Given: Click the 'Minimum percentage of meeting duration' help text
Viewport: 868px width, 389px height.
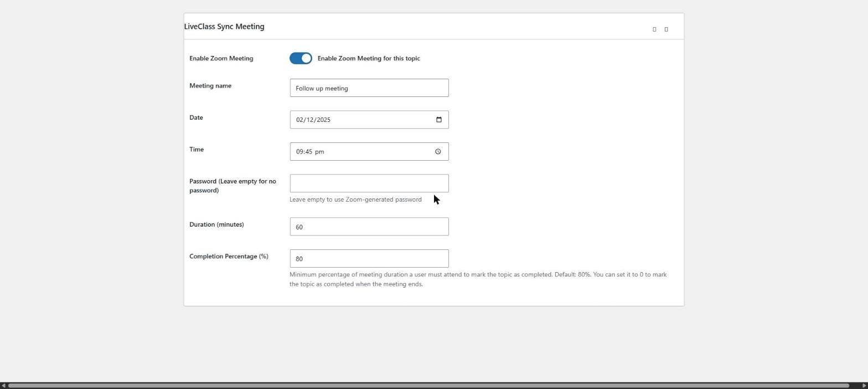Looking at the screenshot, I should click(478, 279).
